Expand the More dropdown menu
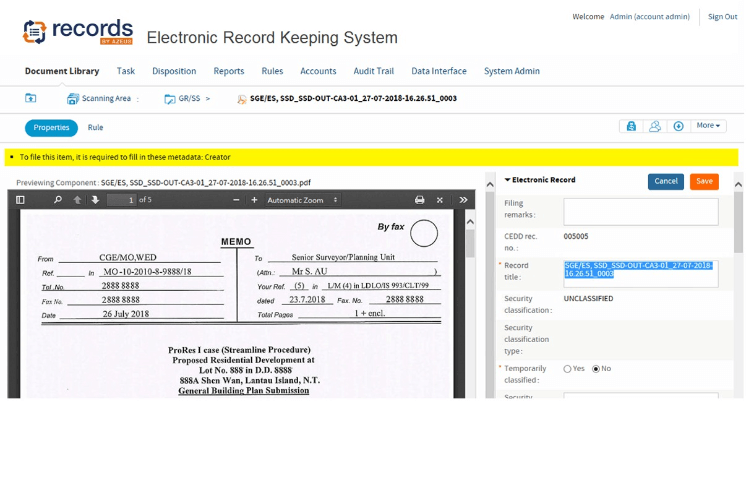This screenshot has height=500, width=746. point(709,126)
